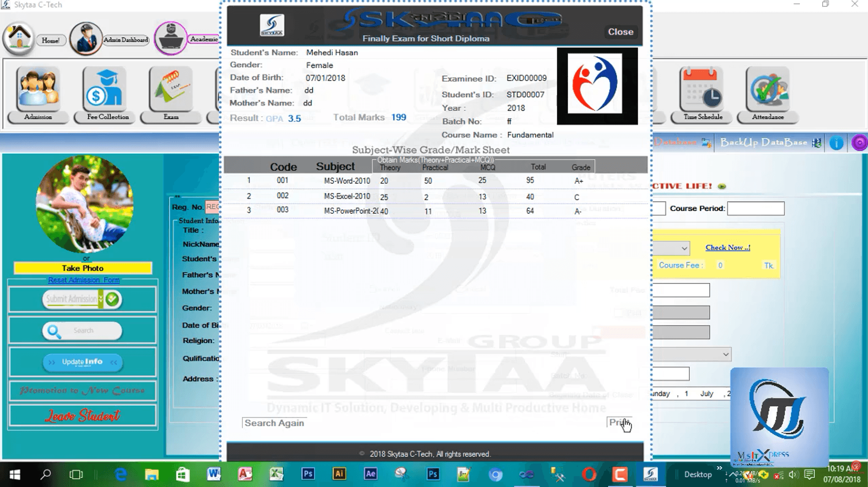Click Student's ID value STD00007

click(525, 94)
